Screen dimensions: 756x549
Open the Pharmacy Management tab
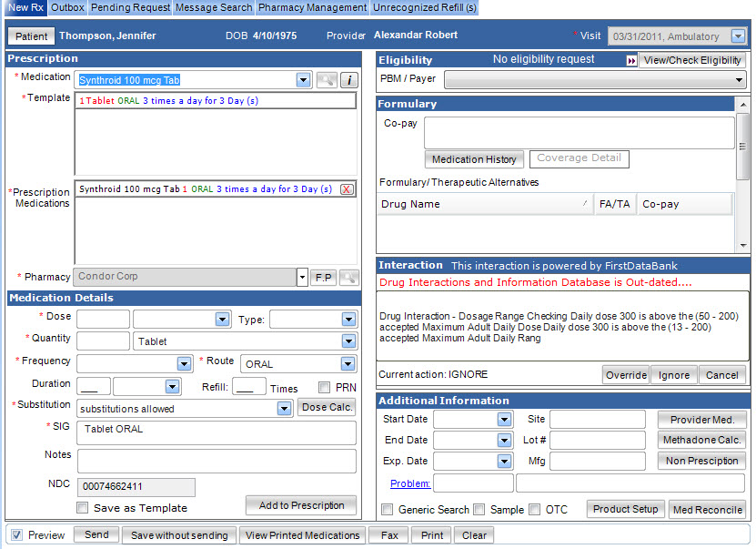pyautogui.click(x=312, y=7)
